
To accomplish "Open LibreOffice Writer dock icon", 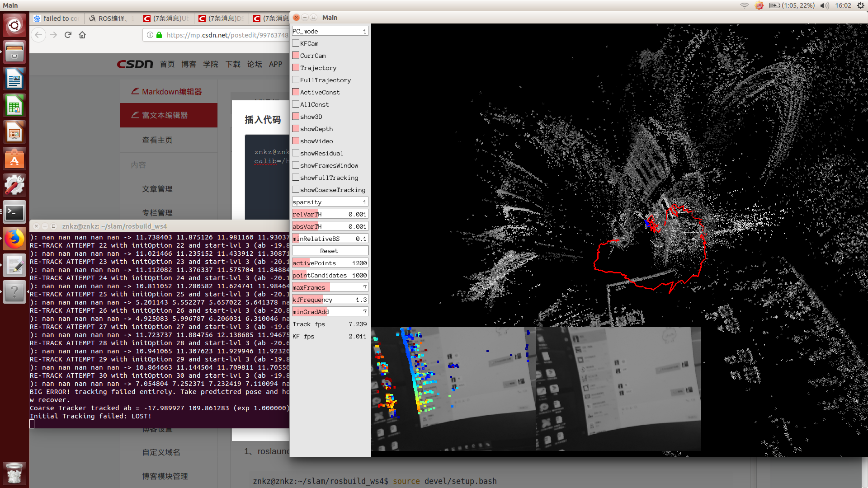I will (14, 80).
